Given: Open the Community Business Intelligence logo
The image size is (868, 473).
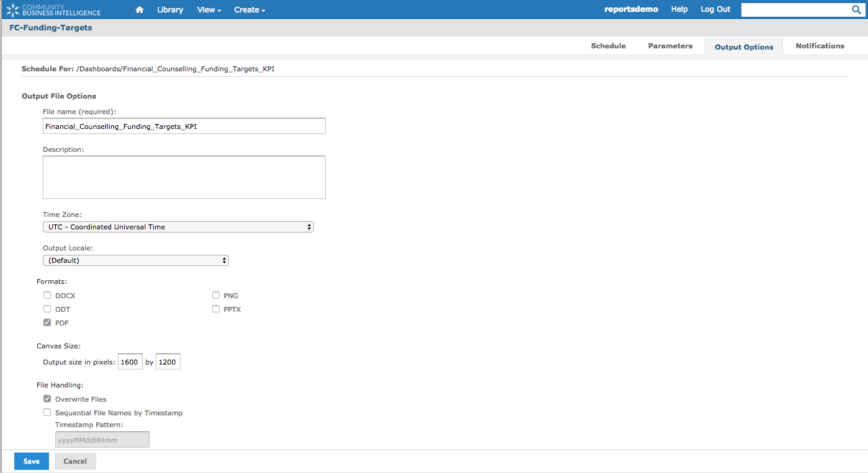Looking at the screenshot, I should (53, 9).
